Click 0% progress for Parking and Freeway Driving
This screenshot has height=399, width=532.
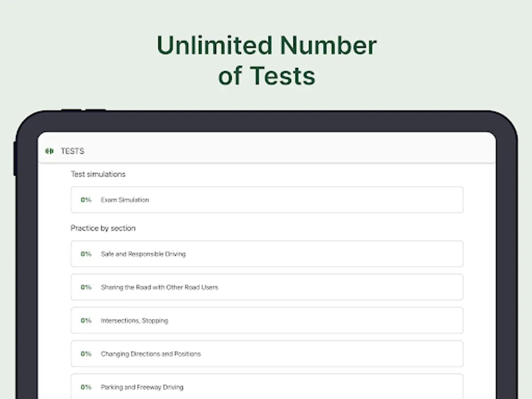[86, 387]
